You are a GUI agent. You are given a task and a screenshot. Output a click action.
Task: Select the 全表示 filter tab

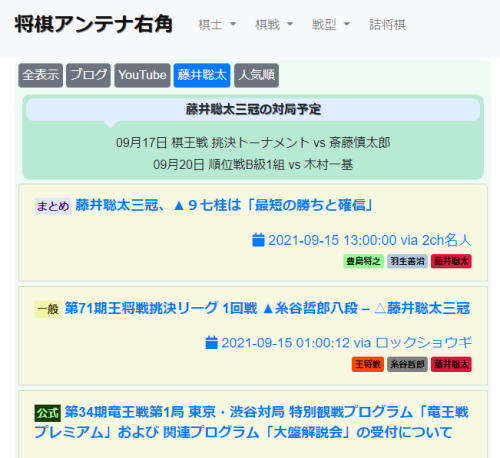41,75
